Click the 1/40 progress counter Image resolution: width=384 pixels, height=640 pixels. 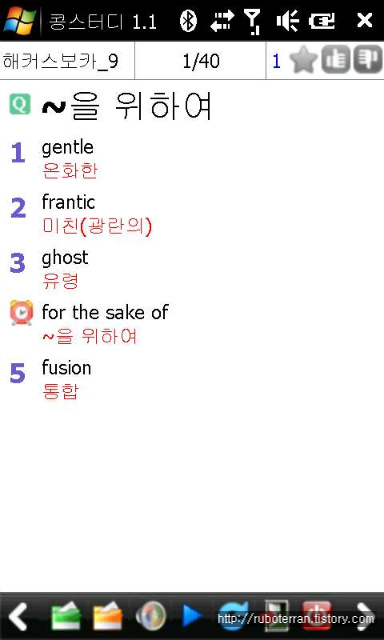pyautogui.click(x=200, y=61)
